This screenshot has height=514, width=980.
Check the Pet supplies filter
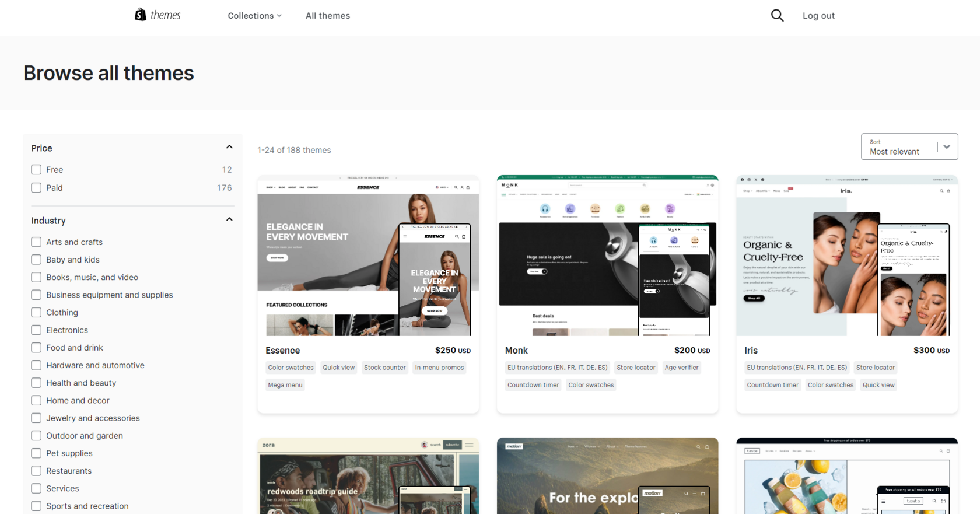click(x=36, y=453)
